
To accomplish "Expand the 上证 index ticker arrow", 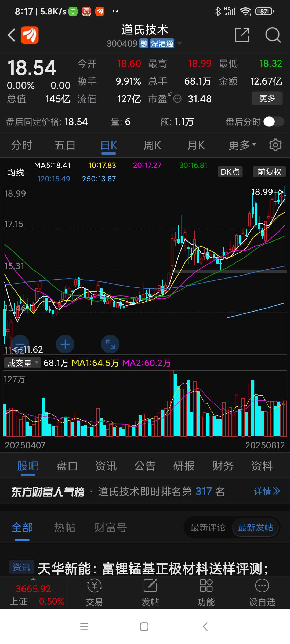I will (x=33, y=579).
